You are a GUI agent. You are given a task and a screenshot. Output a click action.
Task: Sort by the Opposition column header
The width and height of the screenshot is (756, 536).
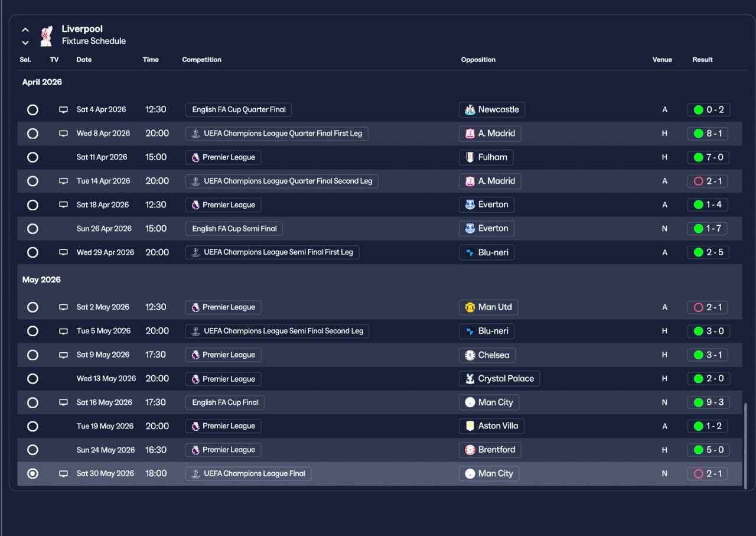click(x=478, y=60)
